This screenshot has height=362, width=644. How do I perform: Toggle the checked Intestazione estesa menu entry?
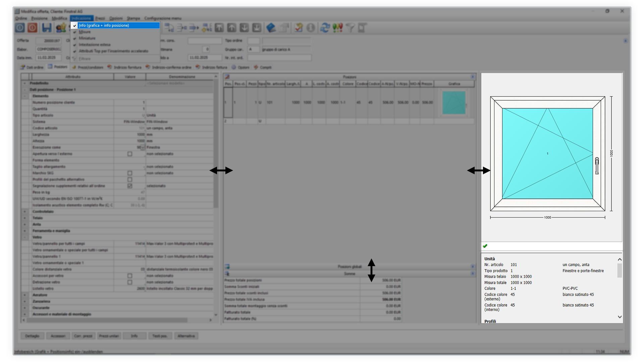(115, 45)
